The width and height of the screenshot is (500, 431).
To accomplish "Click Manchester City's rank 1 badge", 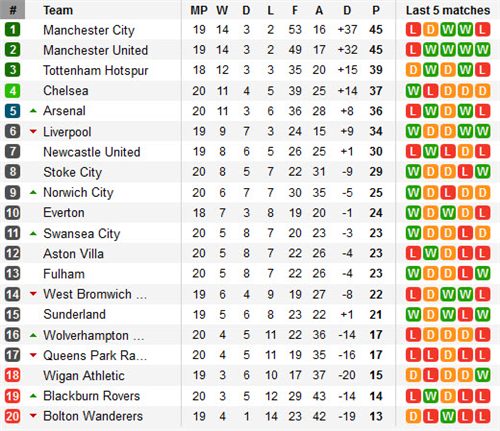I will (x=13, y=30).
